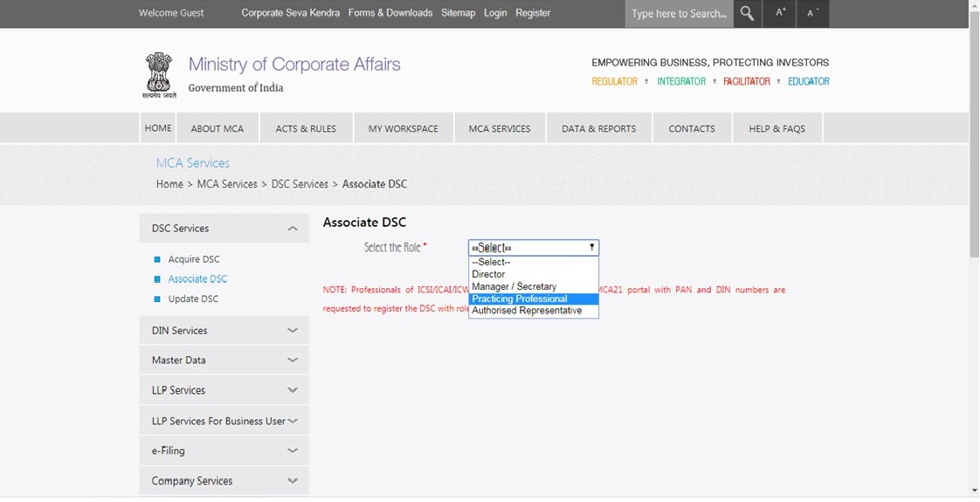Choose Director from the role list
This screenshot has width=980, height=502.
(x=533, y=274)
